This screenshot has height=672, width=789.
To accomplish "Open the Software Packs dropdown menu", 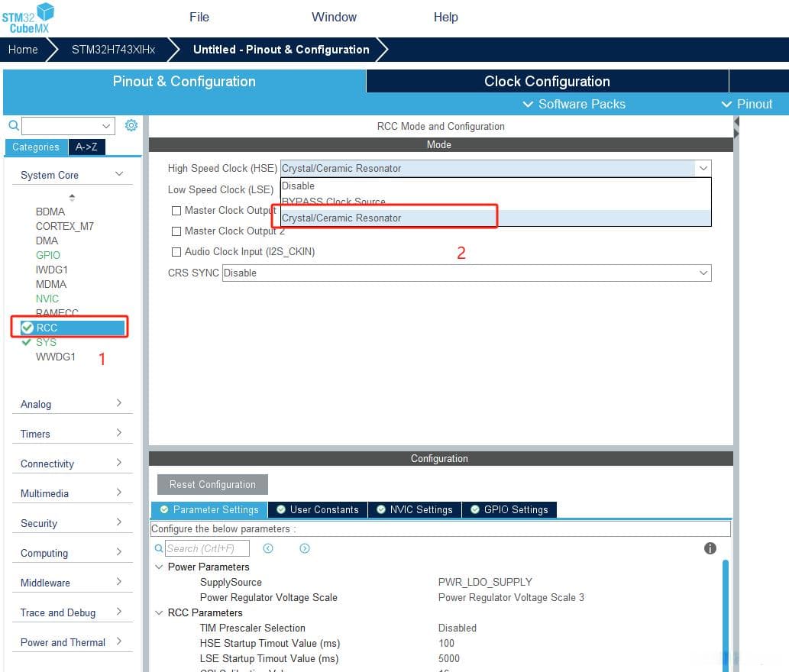I will point(574,104).
